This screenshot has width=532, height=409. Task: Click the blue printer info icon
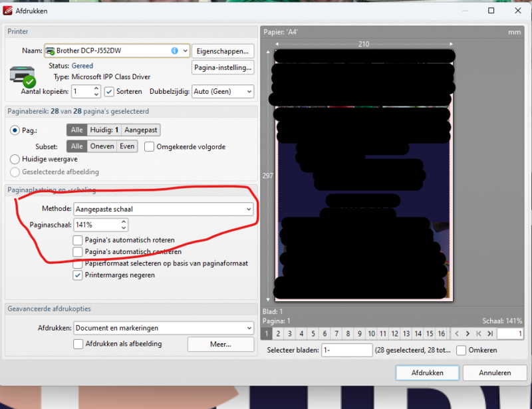[x=174, y=51]
